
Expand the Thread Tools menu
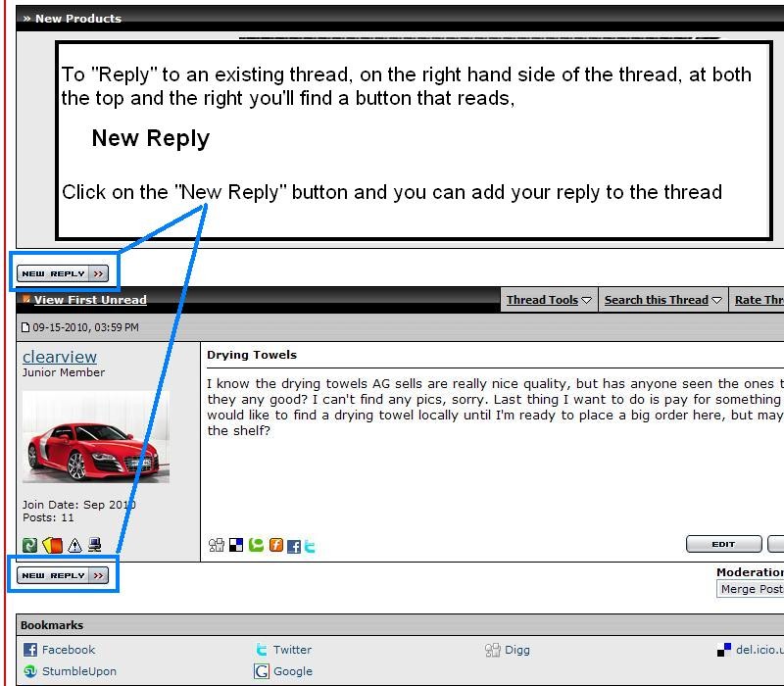point(549,300)
